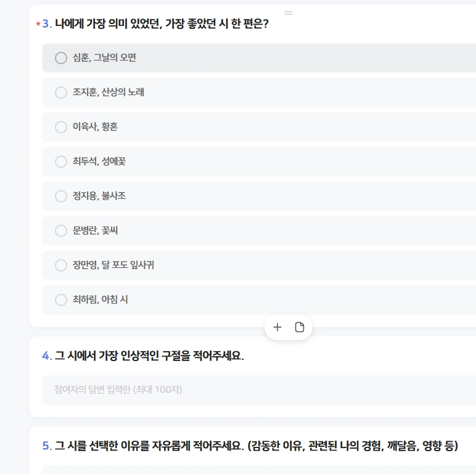The height and width of the screenshot is (474, 476).
Task: Click the plus icon to add question
Action: (x=277, y=327)
